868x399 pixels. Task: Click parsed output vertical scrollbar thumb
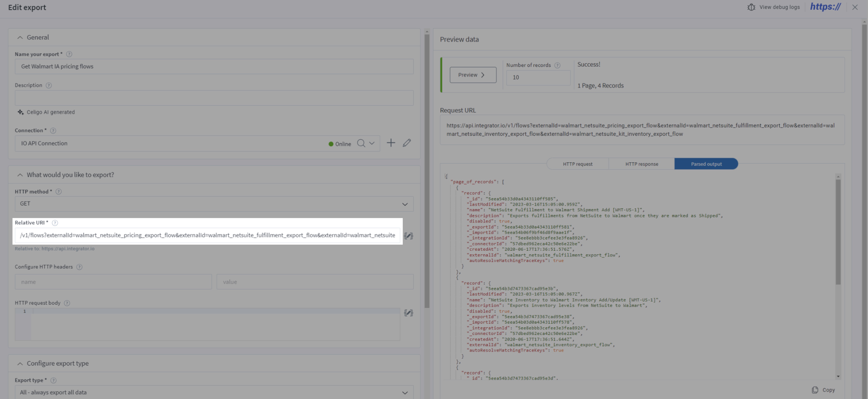coord(838,232)
